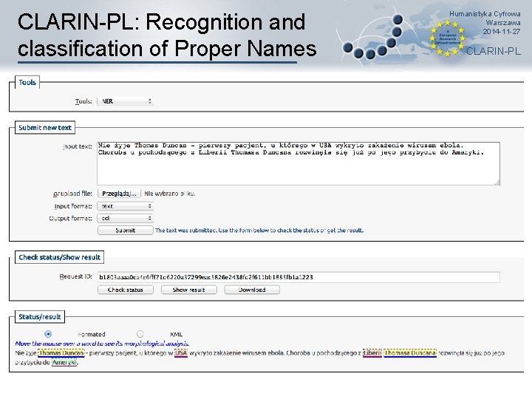
Task: Open the Input format dropdown set to text
Action: coord(125,206)
